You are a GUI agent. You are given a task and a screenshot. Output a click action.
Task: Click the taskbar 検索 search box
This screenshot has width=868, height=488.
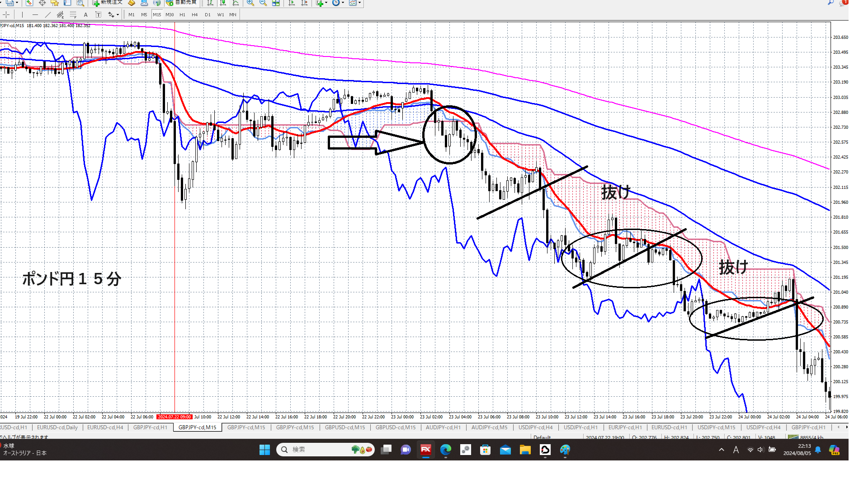pyautogui.click(x=325, y=450)
